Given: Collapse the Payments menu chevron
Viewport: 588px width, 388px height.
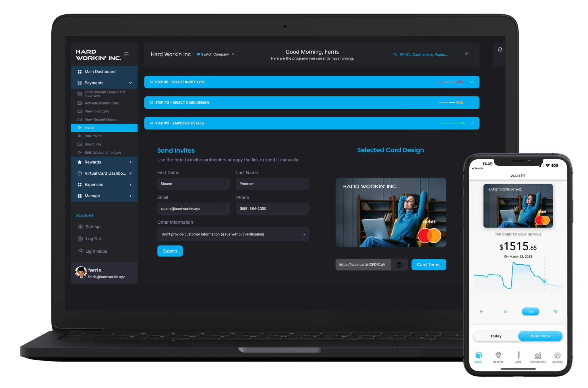Looking at the screenshot, I should click(130, 83).
